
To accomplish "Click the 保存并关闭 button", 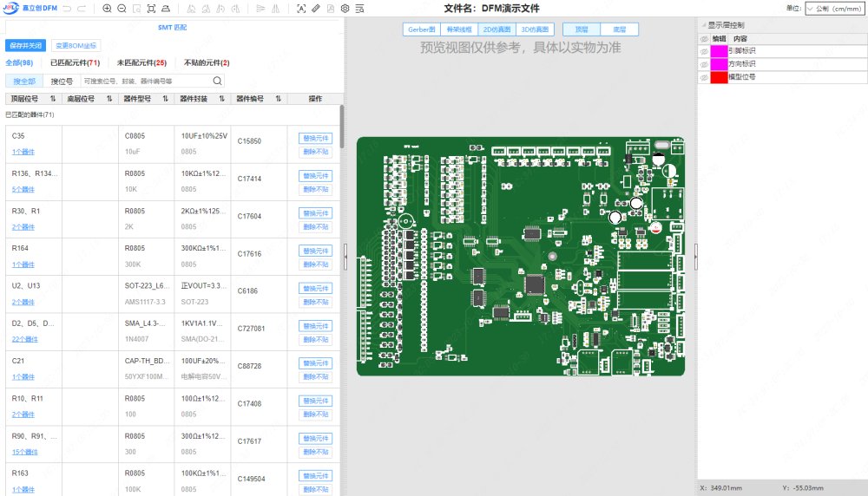I will click(26, 45).
